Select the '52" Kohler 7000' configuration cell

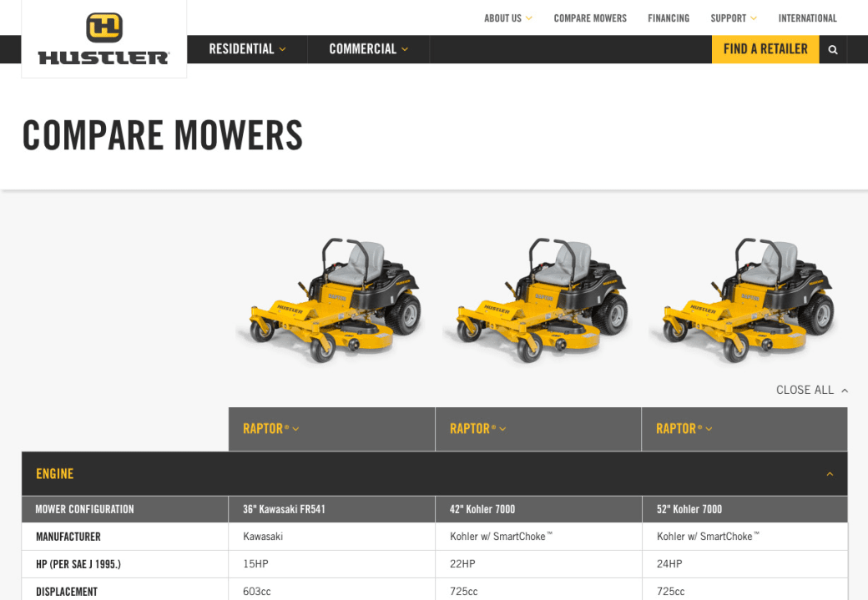point(745,509)
